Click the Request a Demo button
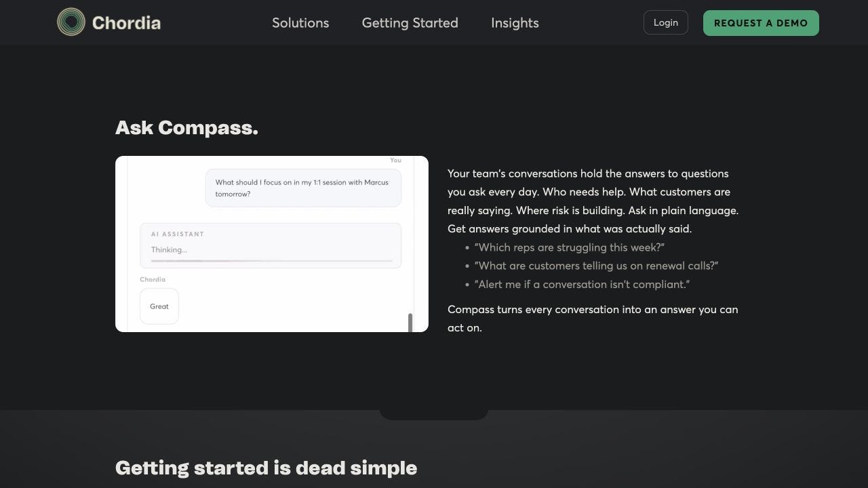 (x=761, y=23)
